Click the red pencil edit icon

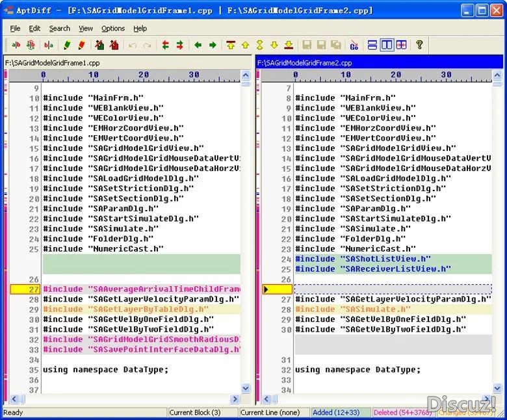(81, 45)
